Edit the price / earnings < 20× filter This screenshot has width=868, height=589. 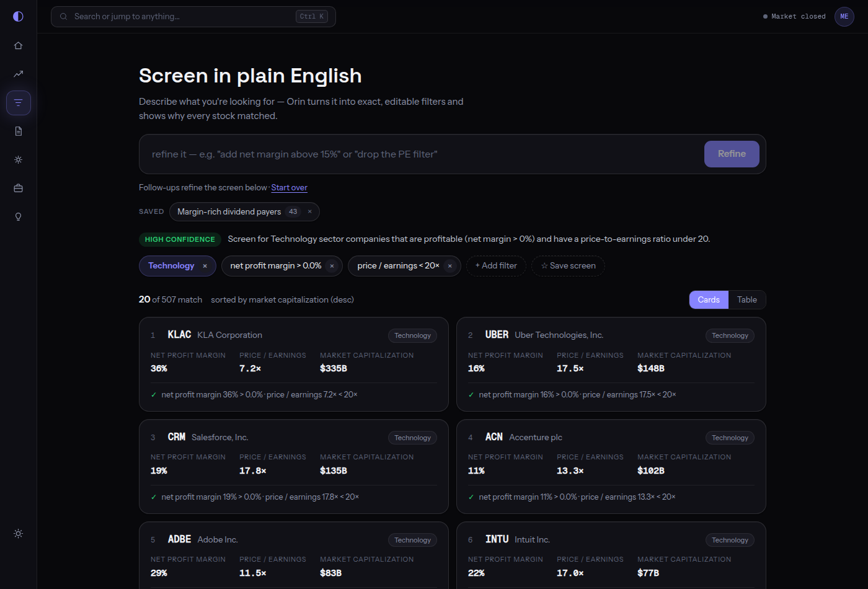(x=398, y=266)
